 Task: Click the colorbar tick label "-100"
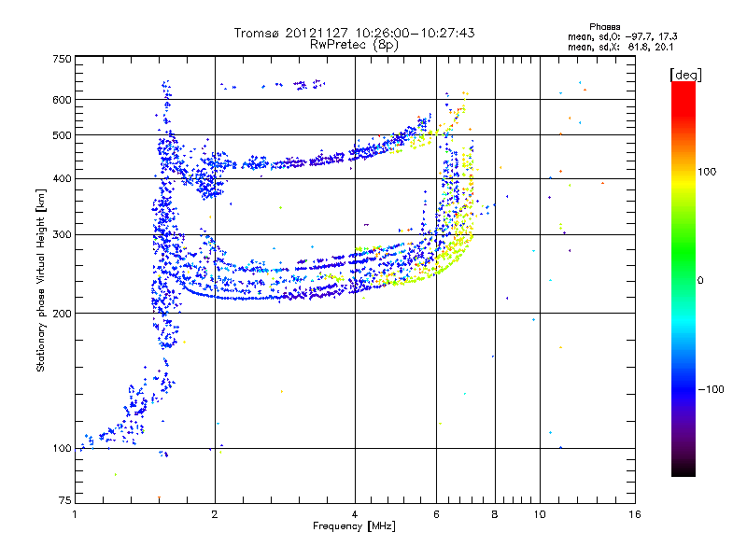(x=711, y=389)
